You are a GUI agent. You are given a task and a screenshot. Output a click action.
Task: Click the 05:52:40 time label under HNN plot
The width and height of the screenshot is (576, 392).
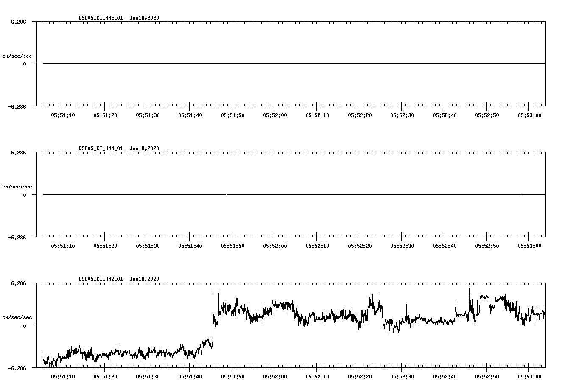coord(445,246)
